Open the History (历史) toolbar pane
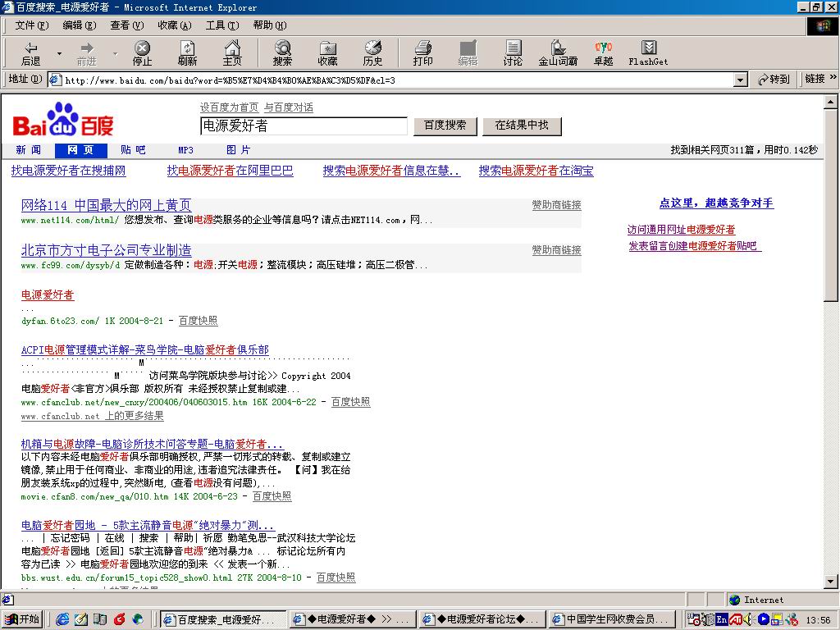Viewport: 840px width, 630px height. point(372,53)
